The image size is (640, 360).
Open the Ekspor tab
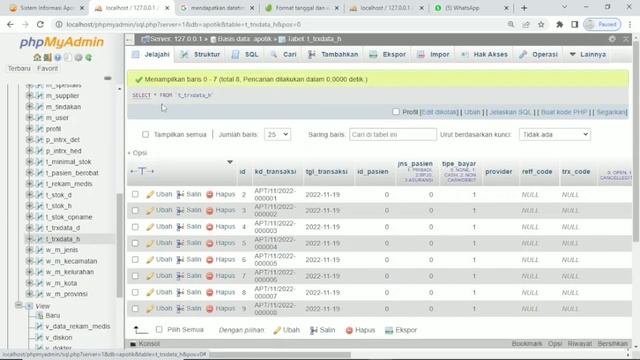pyautogui.click(x=387, y=54)
